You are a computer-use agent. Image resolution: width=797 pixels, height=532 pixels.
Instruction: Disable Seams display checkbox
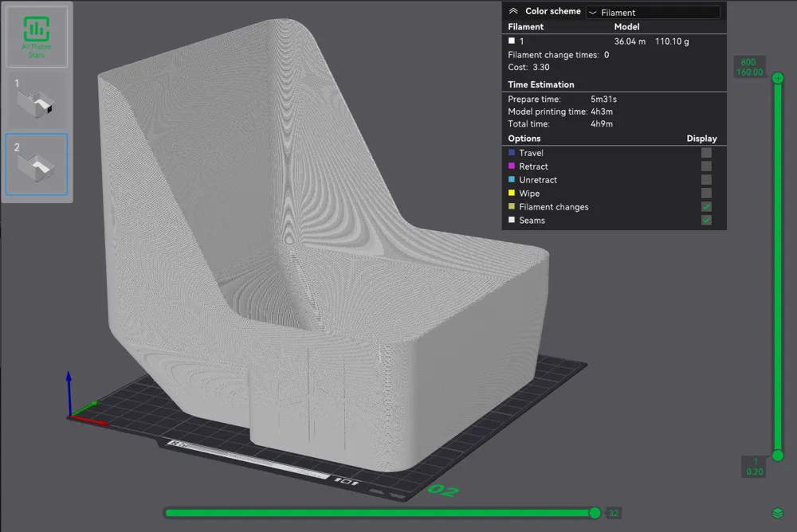706,220
